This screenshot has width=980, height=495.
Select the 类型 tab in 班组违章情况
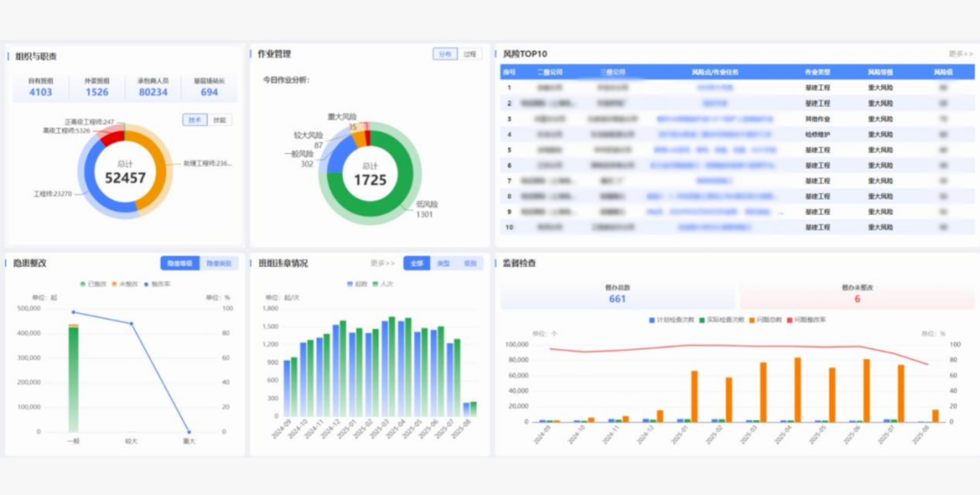pos(444,264)
